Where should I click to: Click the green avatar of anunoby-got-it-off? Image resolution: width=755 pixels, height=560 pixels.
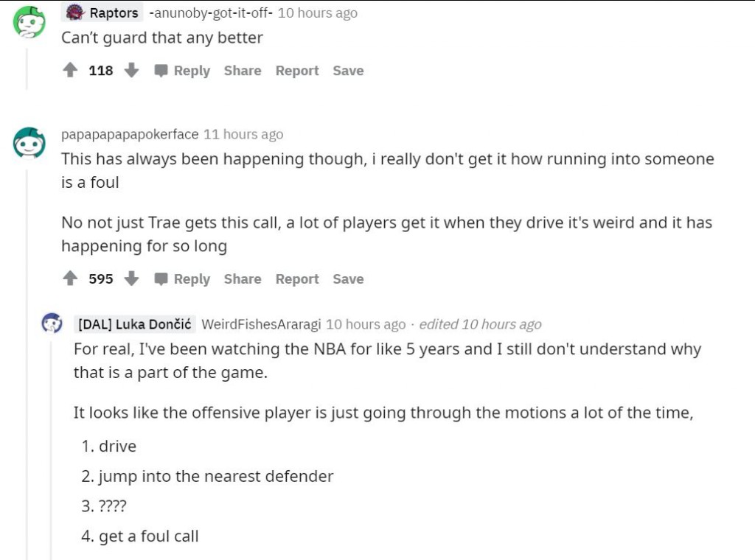pos(29,22)
